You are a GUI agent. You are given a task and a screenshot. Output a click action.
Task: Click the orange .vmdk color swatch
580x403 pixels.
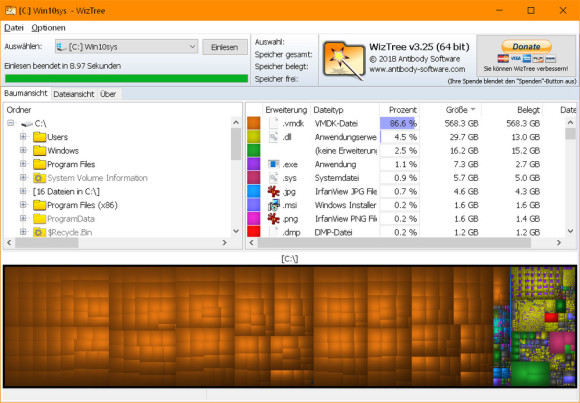coord(253,123)
